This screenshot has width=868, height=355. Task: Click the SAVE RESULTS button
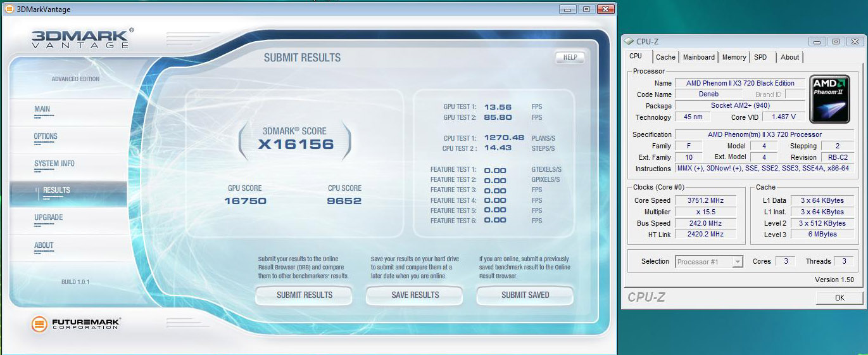415,295
